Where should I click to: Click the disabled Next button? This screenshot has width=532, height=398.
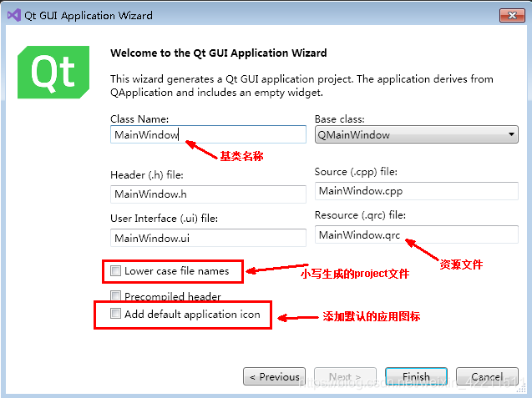pyautogui.click(x=345, y=376)
